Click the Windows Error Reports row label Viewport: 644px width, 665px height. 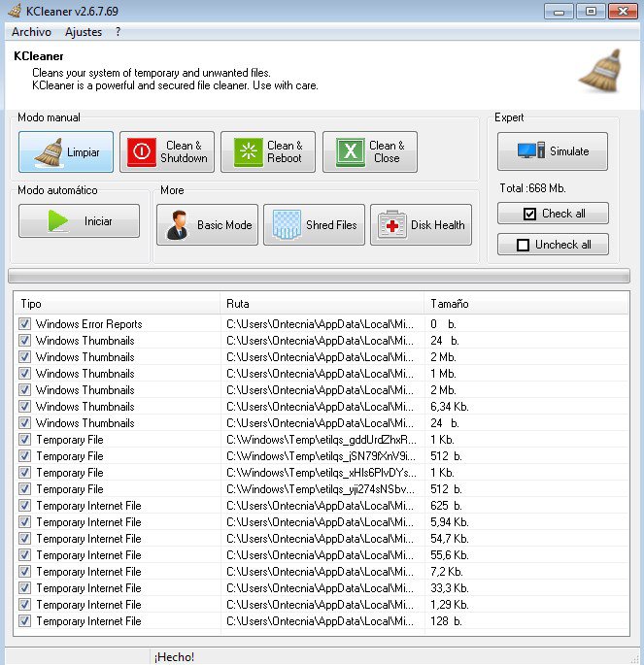click(x=88, y=324)
